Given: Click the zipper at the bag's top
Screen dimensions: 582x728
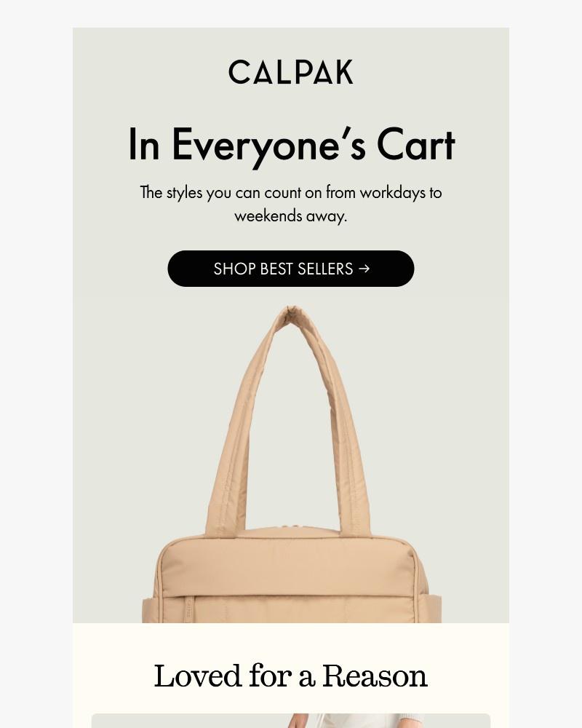Looking at the screenshot, I should pos(291,527).
